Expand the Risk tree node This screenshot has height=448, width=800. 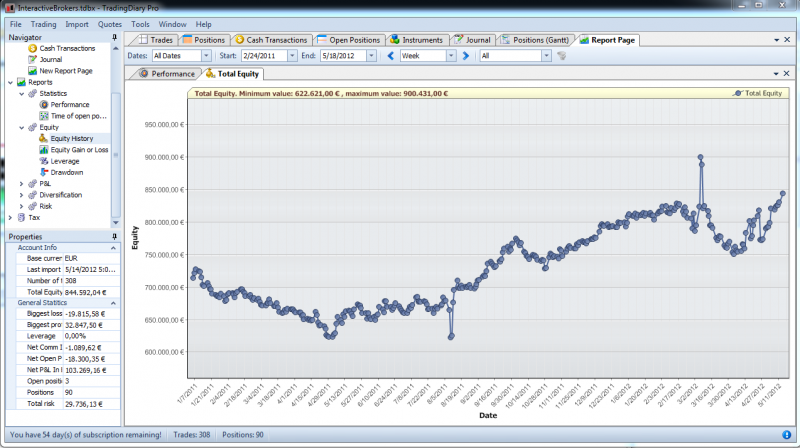[21, 206]
